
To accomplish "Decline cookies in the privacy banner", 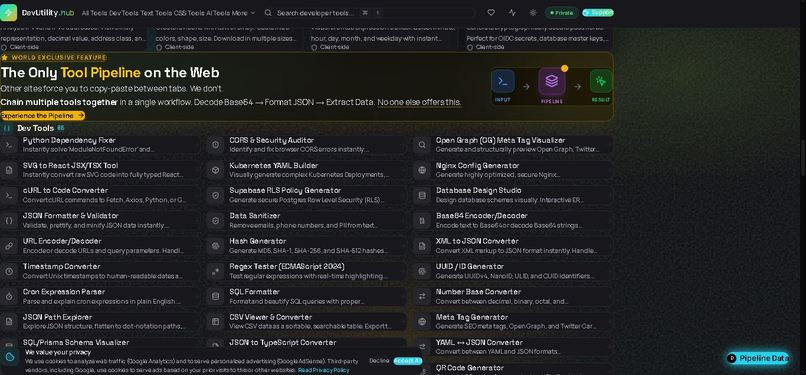I will (x=379, y=361).
